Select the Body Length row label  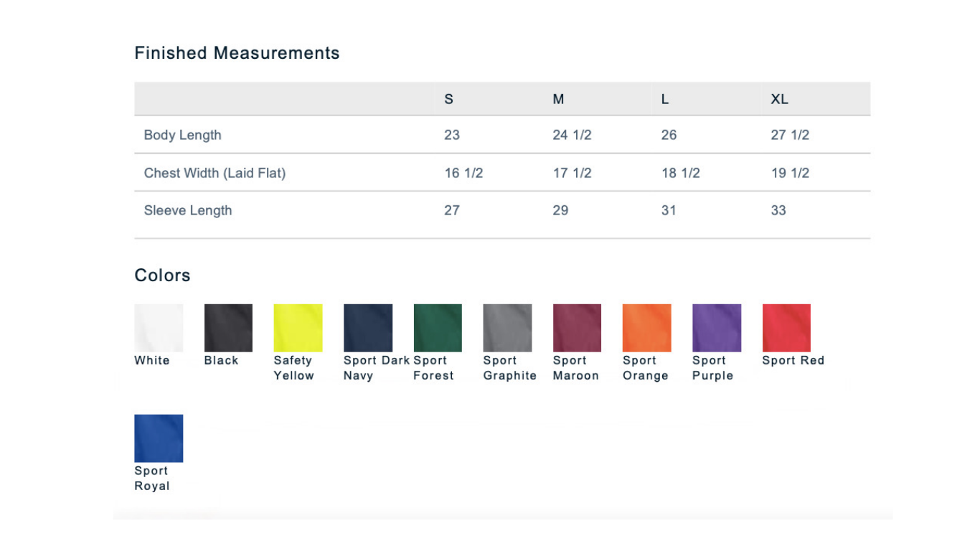182,135
